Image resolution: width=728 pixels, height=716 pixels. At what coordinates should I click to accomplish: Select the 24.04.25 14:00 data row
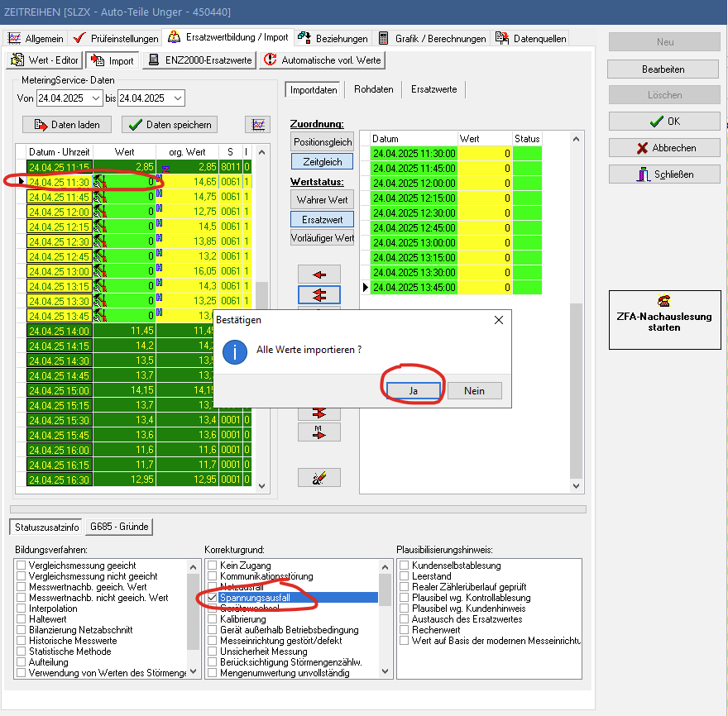click(x=58, y=330)
